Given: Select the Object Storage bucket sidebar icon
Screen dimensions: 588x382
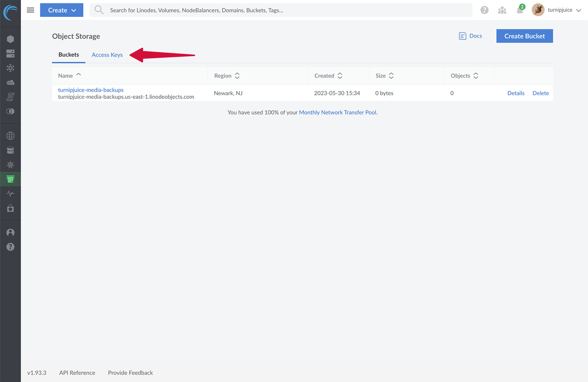Looking at the screenshot, I should [10, 179].
